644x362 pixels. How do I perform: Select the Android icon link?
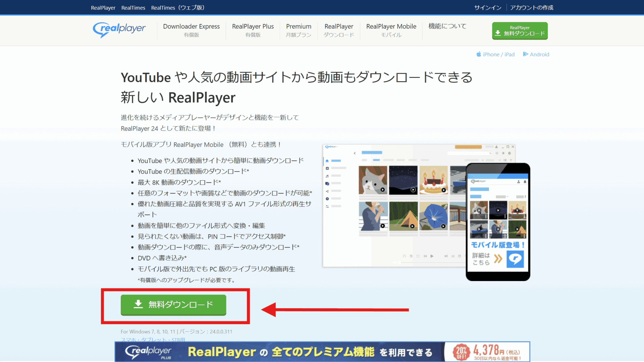[x=526, y=54]
